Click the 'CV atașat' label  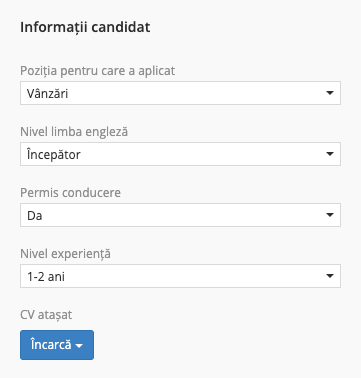click(x=46, y=315)
